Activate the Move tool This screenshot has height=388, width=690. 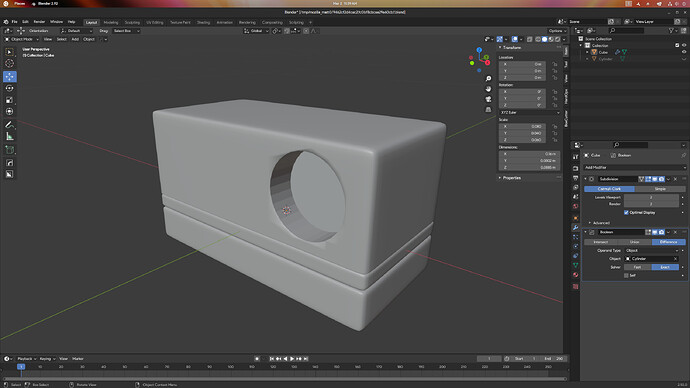tap(9, 77)
